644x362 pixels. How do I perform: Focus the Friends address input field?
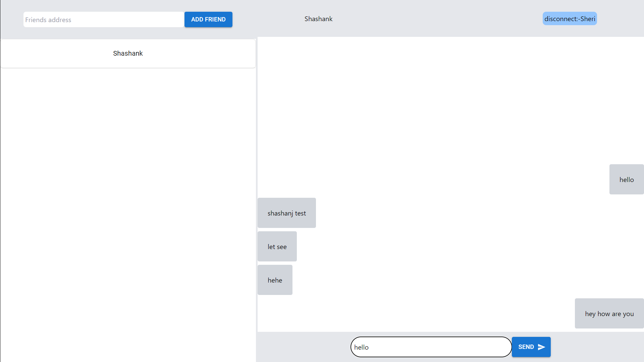(x=104, y=19)
